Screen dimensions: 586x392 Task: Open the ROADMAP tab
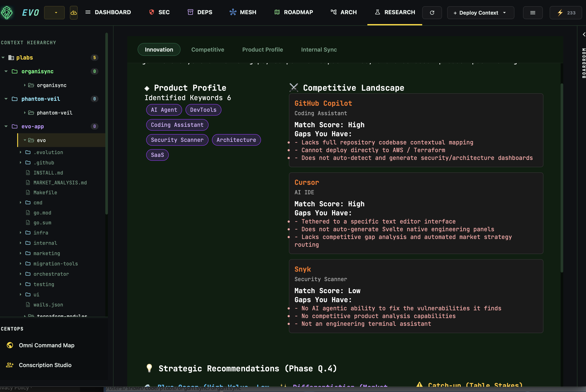[294, 12]
